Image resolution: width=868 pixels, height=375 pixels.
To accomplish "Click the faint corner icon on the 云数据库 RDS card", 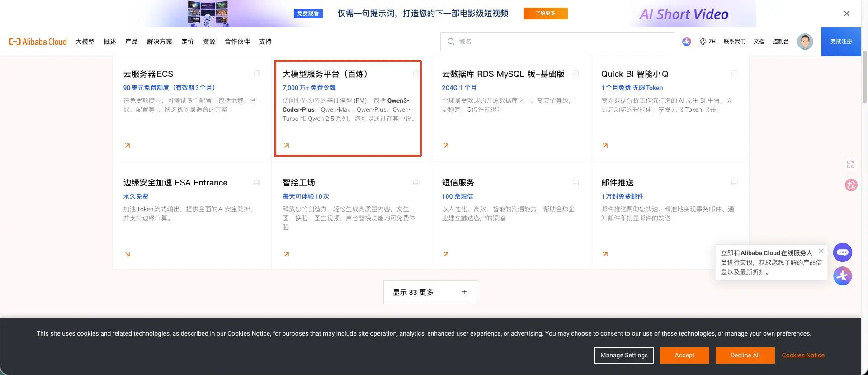I will click(x=576, y=73).
